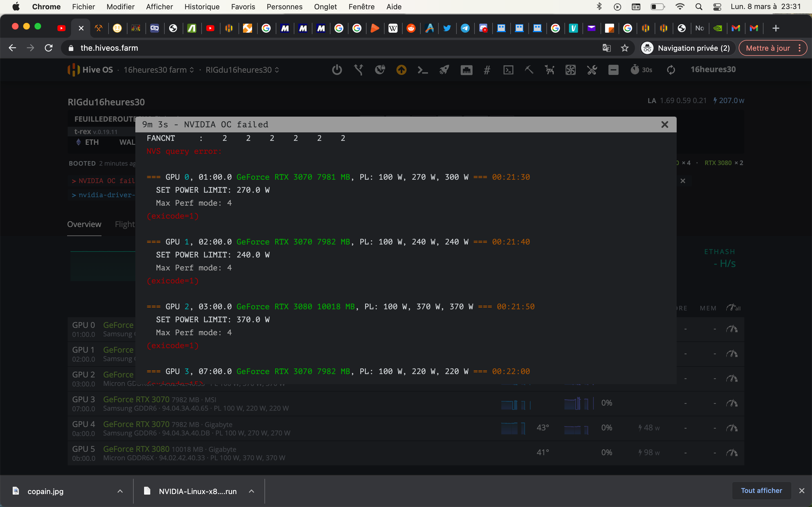The height and width of the screenshot is (507, 812).
Task: Click the network ethernet port icon
Action: tap(466, 70)
